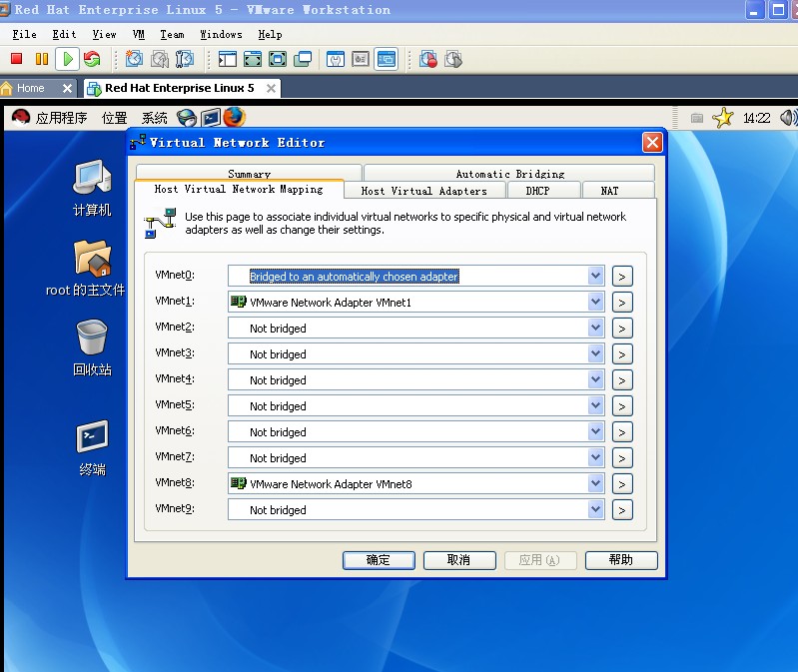This screenshot has width=798, height=672.
Task: Enter full screen mode from toolbar
Action: pyautogui.click(x=278, y=60)
